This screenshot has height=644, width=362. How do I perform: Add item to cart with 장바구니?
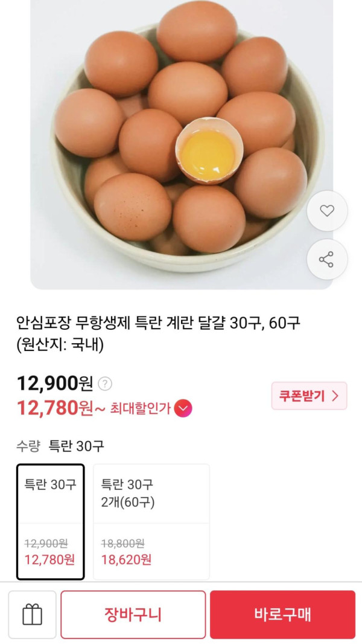[x=133, y=614]
